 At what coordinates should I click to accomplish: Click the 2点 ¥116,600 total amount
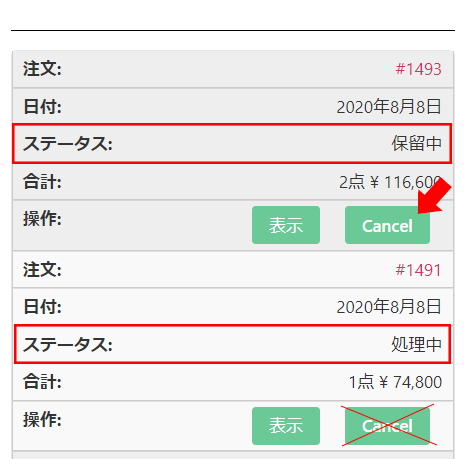pyautogui.click(x=390, y=182)
